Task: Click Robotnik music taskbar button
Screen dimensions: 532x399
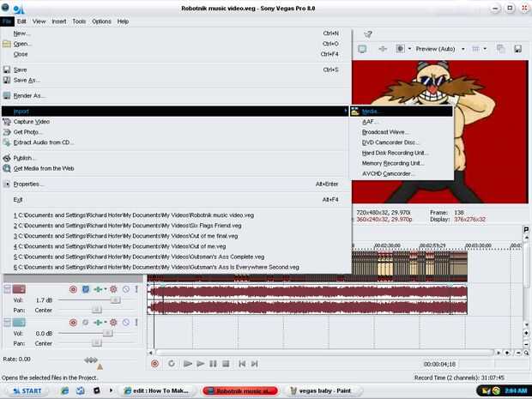Action: click(x=240, y=391)
